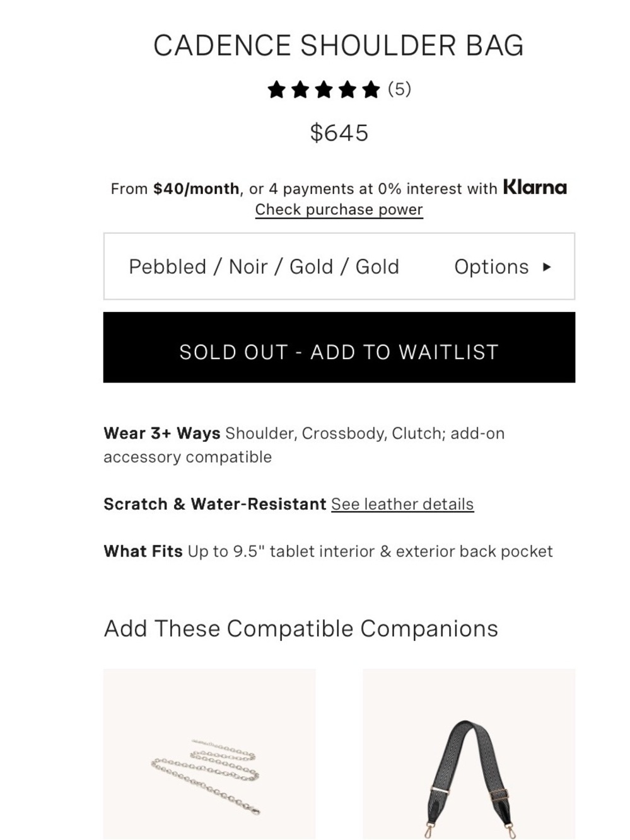Click the fourth rating star
Screen dimensions: 630x840
(x=347, y=90)
